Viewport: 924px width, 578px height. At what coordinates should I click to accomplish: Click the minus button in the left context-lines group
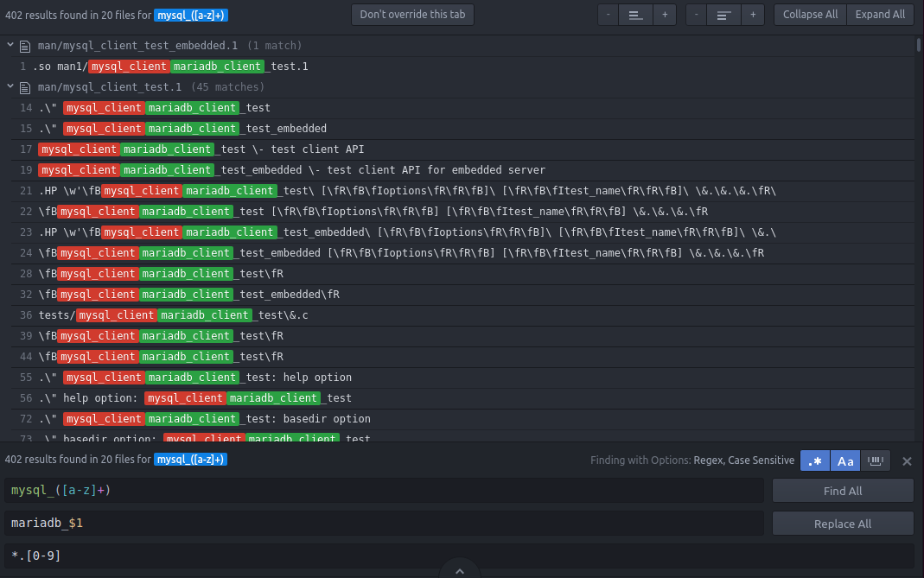[608, 15]
